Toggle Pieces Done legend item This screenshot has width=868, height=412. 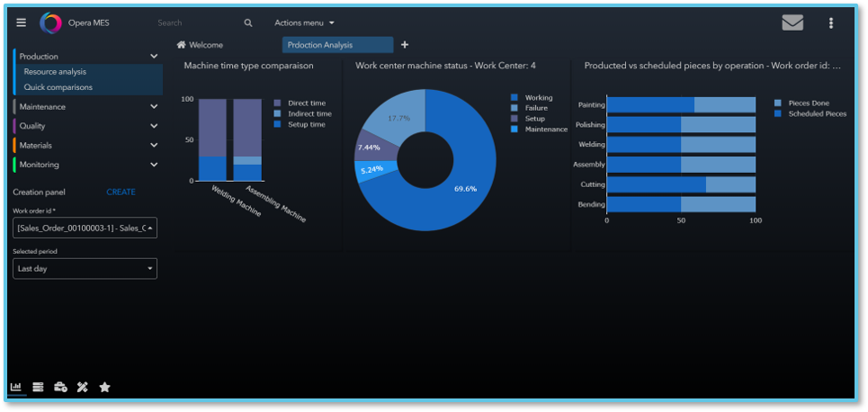(x=801, y=103)
